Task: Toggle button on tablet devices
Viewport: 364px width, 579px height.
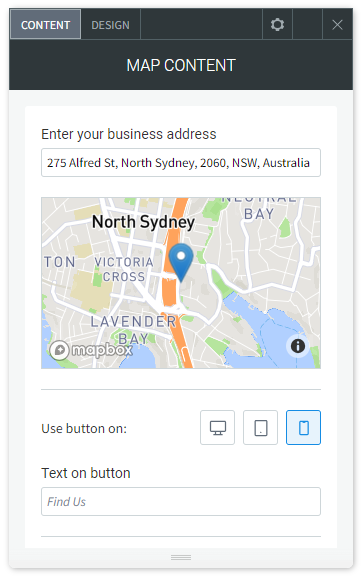Action: point(260,428)
